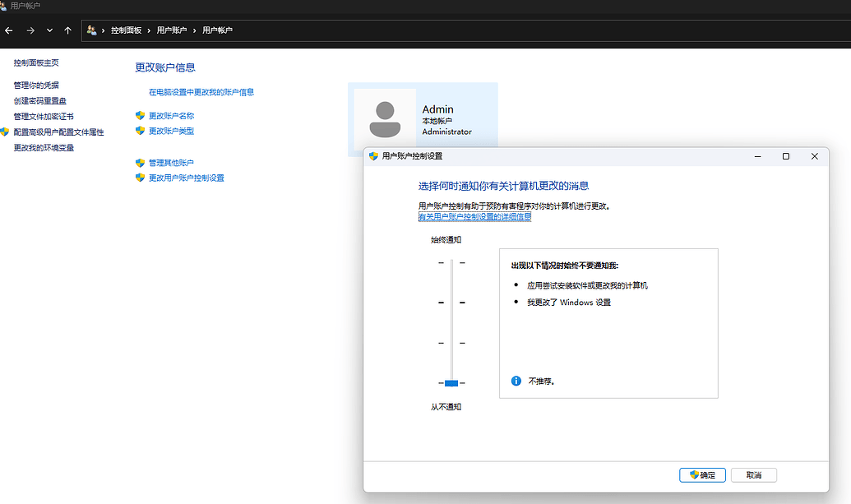This screenshot has width=851, height=504.
Task: Click the 确定 button
Action: (x=702, y=475)
